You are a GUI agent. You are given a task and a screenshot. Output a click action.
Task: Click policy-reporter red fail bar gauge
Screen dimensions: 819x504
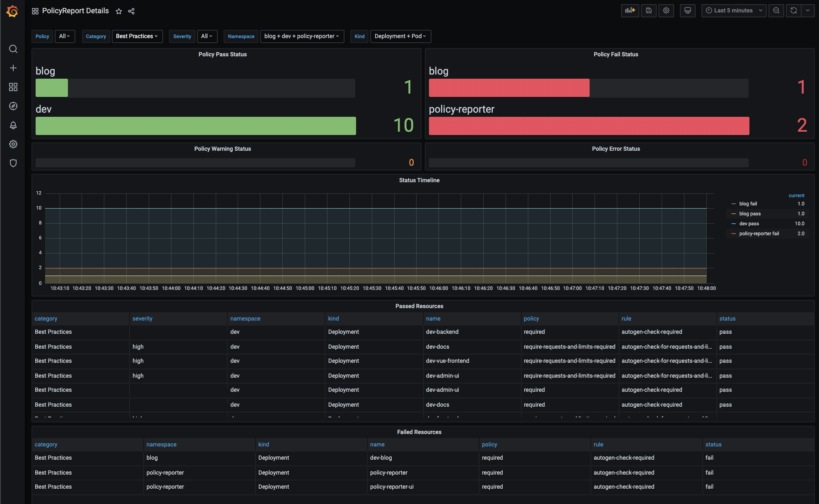pos(589,126)
